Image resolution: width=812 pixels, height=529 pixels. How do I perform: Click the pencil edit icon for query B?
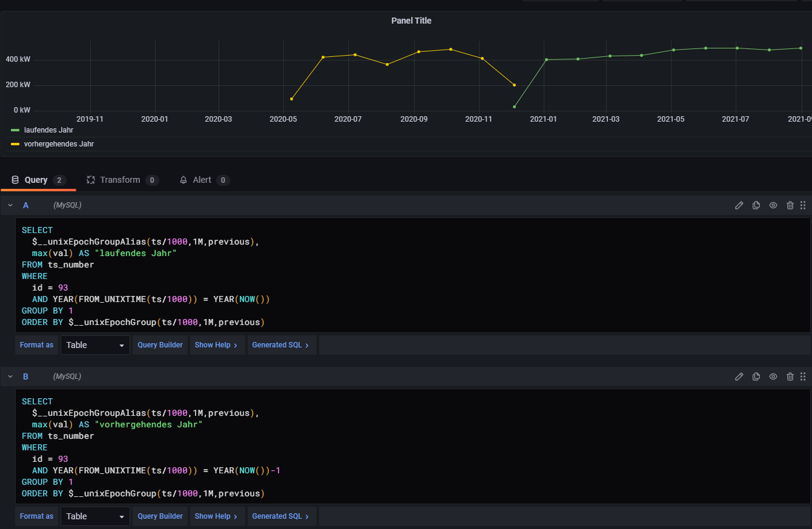(739, 376)
